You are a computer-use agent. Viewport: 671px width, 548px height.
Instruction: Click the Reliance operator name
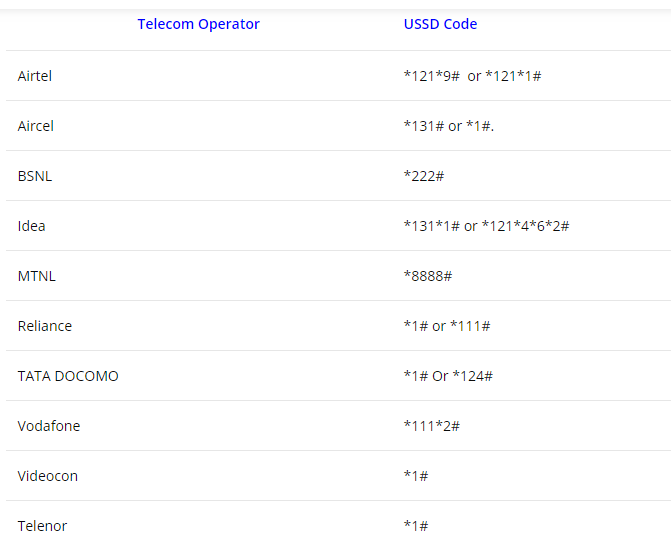(45, 326)
